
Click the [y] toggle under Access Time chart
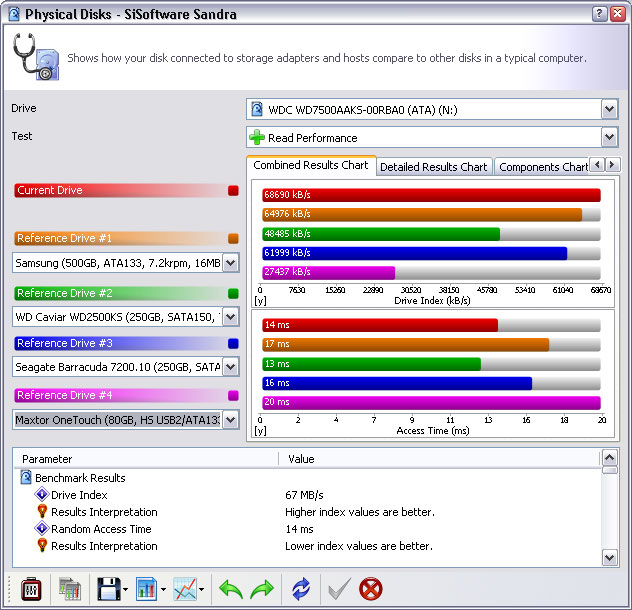260,431
